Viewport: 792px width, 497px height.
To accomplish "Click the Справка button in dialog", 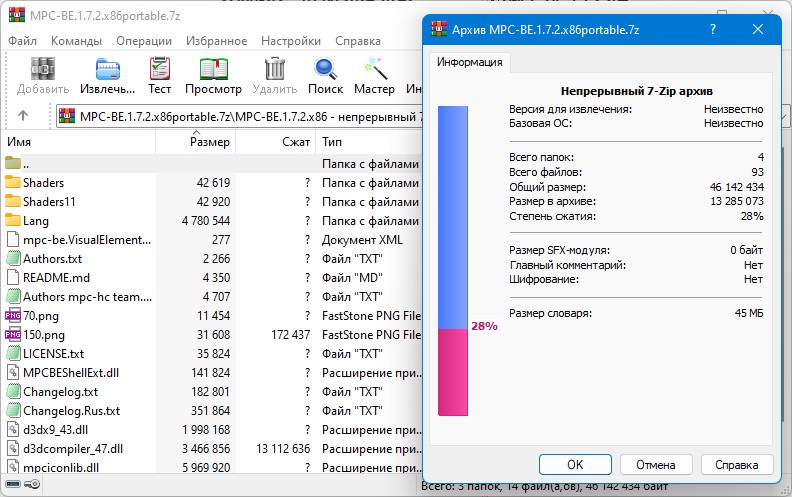I will click(x=736, y=465).
